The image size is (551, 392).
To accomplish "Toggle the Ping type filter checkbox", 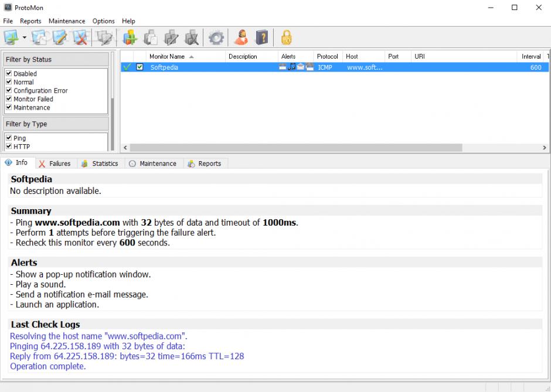I will pyautogui.click(x=9, y=138).
